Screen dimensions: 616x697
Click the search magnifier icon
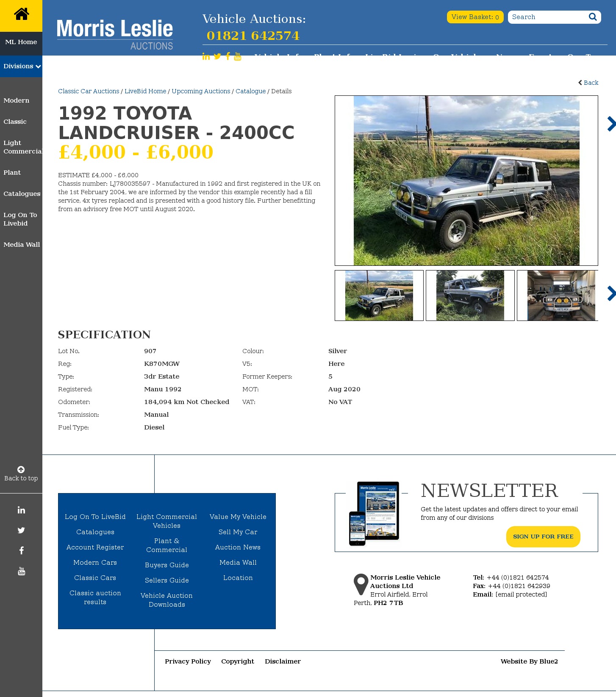[593, 17]
